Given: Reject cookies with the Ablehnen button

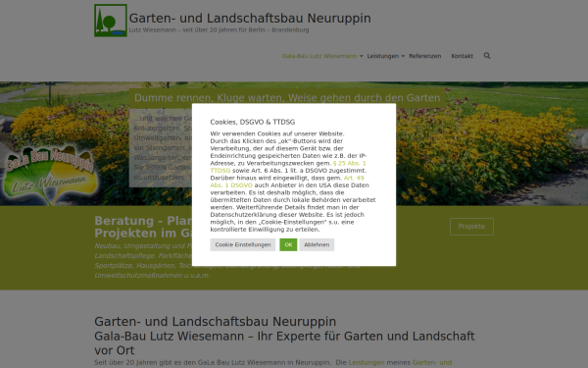Looking at the screenshot, I should (x=317, y=244).
